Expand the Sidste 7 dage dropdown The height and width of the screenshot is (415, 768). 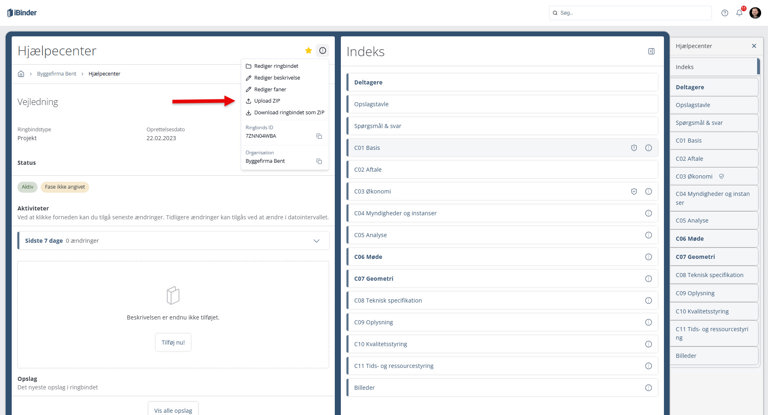(x=317, y=241)
